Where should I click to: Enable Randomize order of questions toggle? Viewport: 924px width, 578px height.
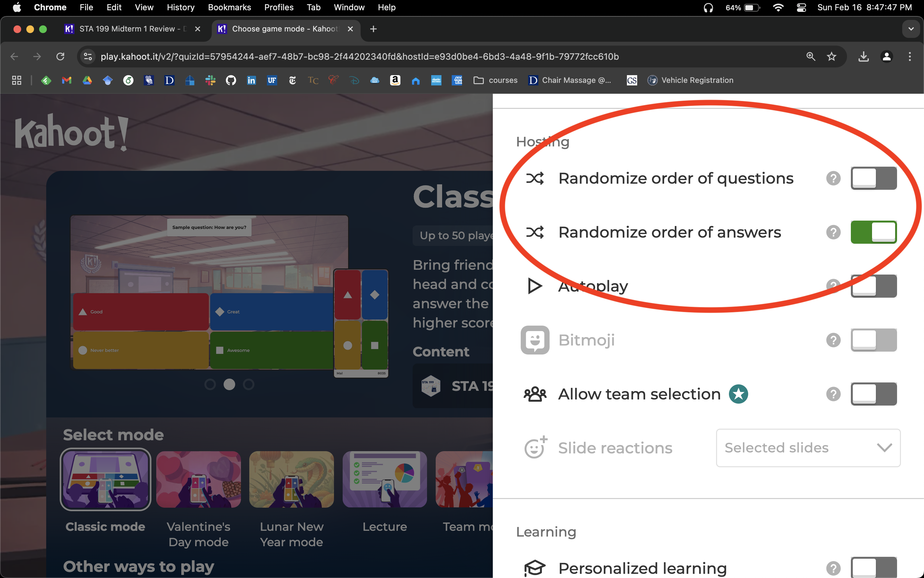[x=873, y=178]
